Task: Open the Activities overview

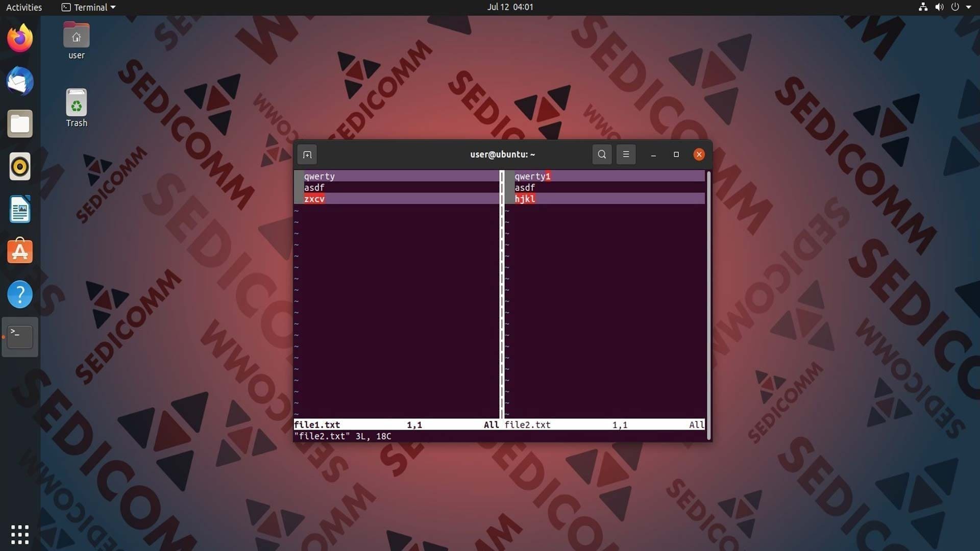Action: tap(24, 7)
